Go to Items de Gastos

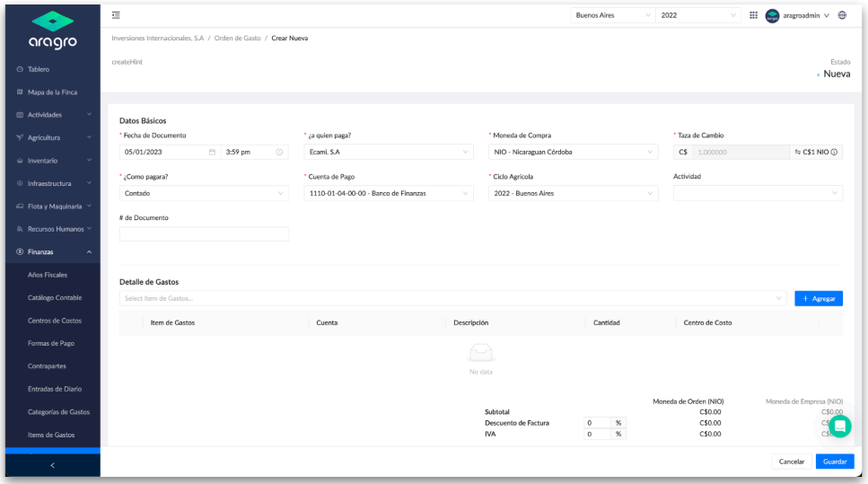(x=51, y=435)
